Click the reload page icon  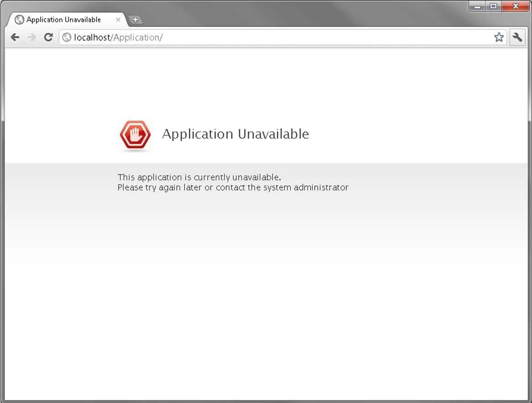[x=48, y=37]
